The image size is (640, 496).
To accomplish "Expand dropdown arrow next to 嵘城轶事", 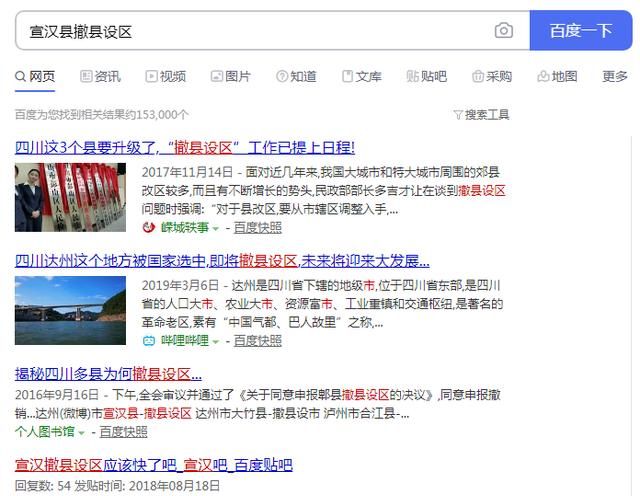I will [x=216, y=228].
